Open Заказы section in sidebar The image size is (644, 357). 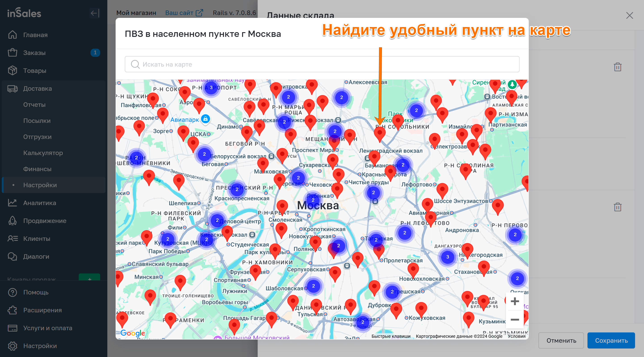(34, 53)
